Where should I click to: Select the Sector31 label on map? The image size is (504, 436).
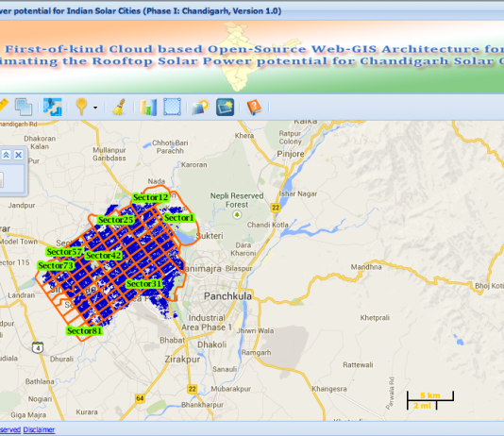click(143, 284)
